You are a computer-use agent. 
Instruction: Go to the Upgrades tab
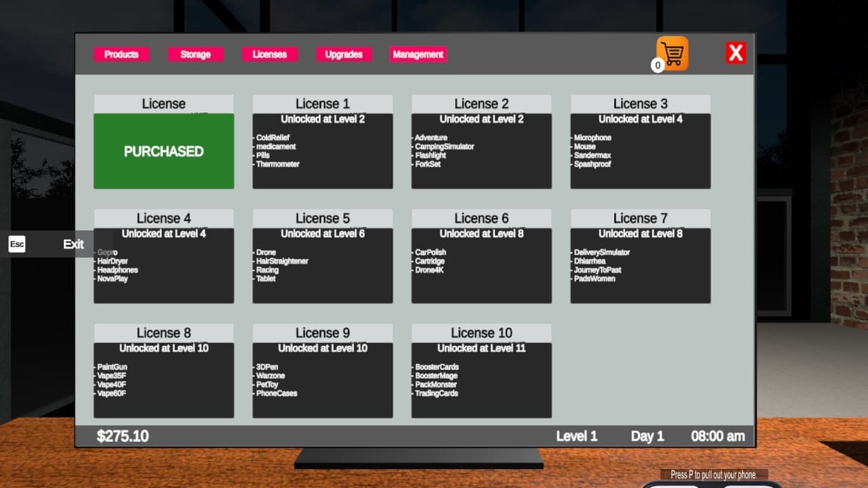pyautogui.click(x=344, y=54)
